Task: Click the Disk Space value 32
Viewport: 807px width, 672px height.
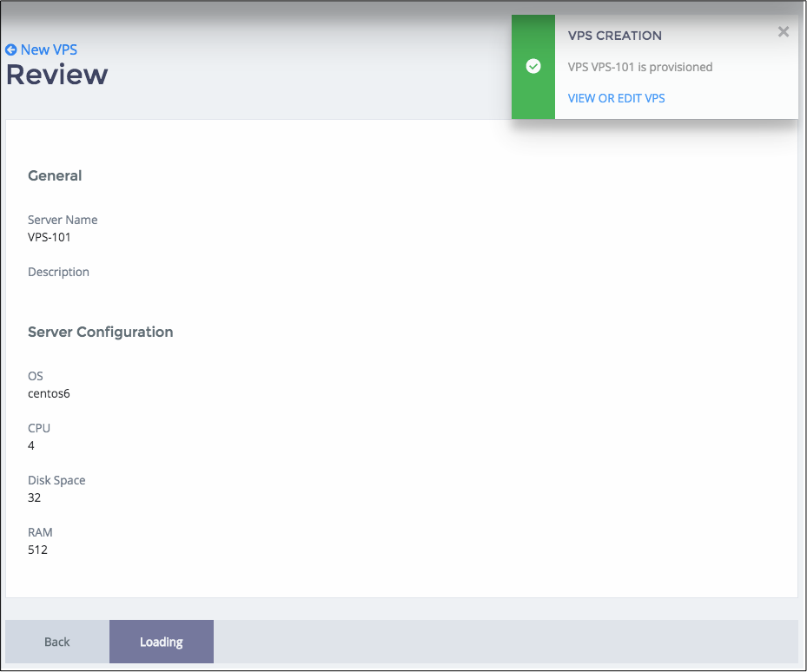Action: 34,497
